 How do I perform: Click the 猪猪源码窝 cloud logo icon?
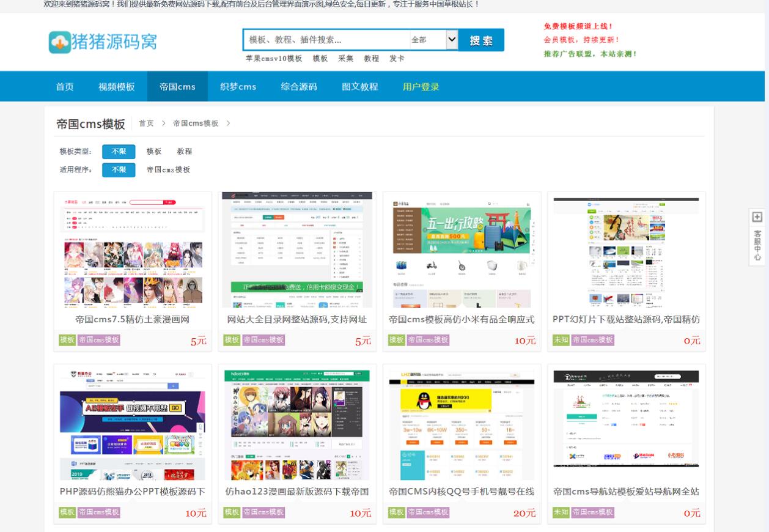click(60, 42)
